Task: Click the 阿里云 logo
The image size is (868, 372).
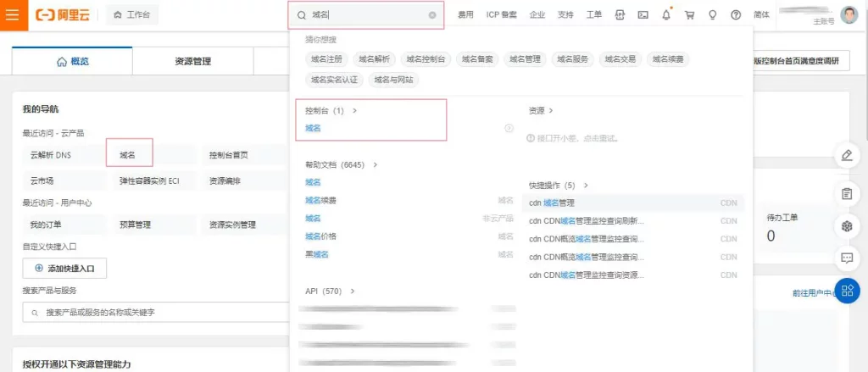Action: coord(63,15)
